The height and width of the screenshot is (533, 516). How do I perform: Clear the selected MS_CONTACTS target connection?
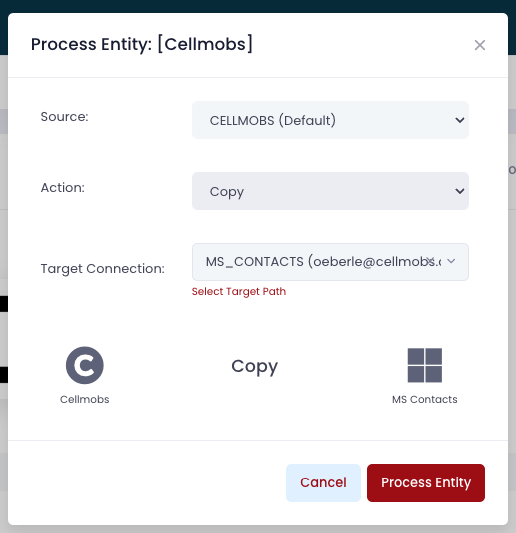coord(430,261)
